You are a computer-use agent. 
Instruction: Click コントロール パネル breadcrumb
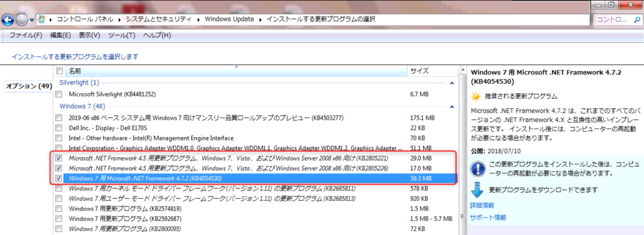click(86, 19)
